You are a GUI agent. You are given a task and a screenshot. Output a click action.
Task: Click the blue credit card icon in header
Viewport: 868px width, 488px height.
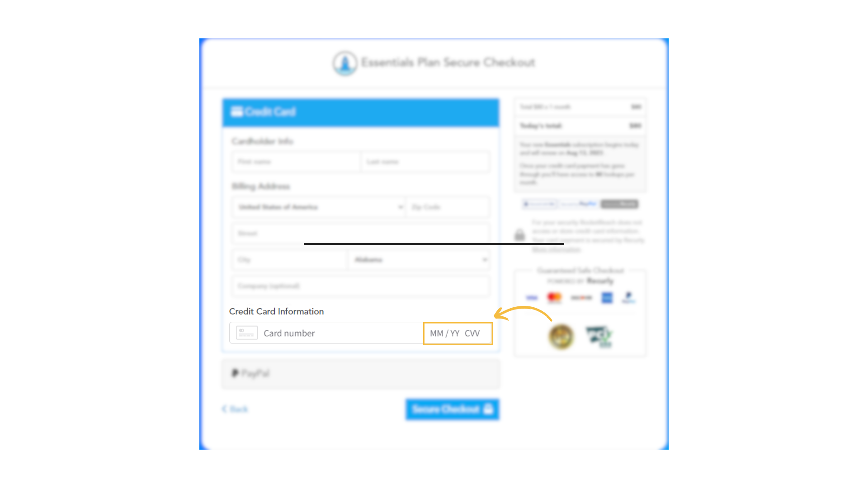tap(237, 112)
